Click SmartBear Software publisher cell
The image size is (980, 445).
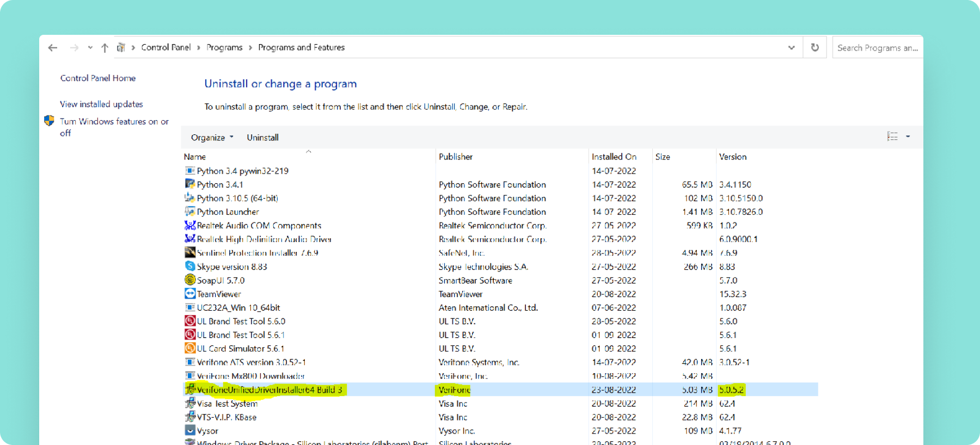(475, 281)
